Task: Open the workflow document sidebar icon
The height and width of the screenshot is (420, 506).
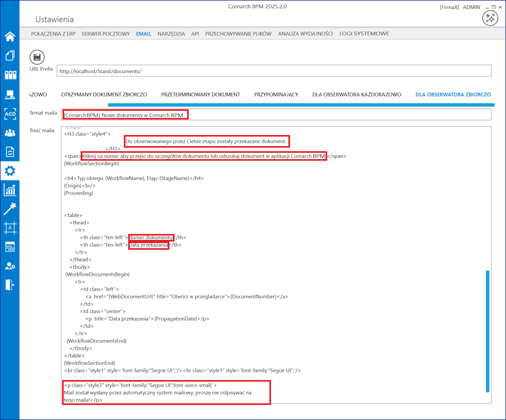Action: (10, 152)
